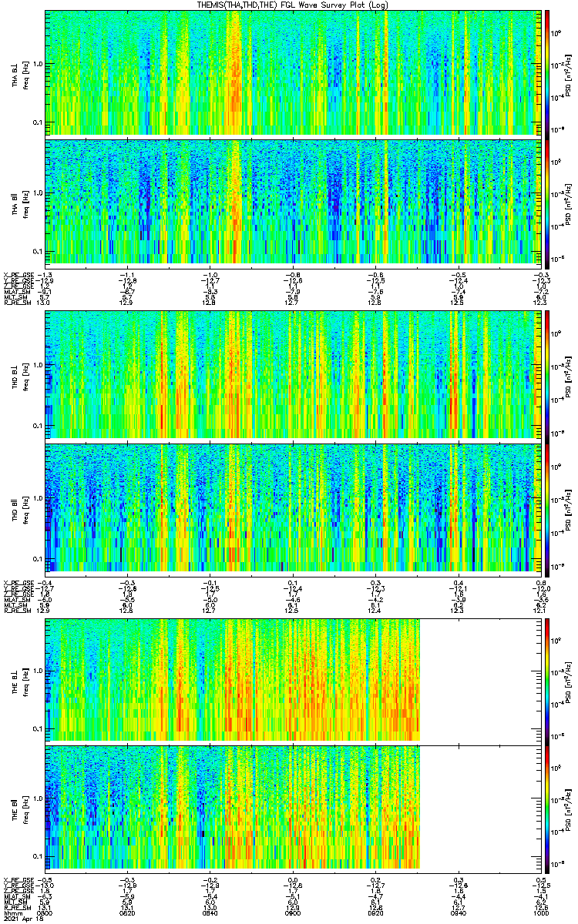Click the THE B-parallel spectrogram panel
The image size is (578, 924).
[x=291, y=809]
